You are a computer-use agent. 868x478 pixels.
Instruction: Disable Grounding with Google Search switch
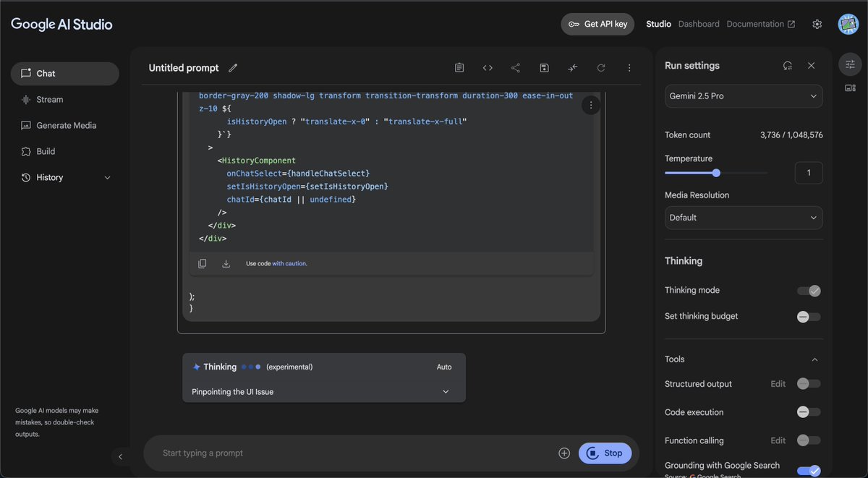tap(809, 471)
